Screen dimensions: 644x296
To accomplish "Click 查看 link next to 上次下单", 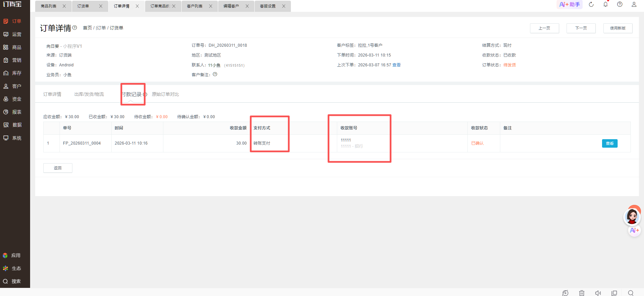I will coord(396,65).
